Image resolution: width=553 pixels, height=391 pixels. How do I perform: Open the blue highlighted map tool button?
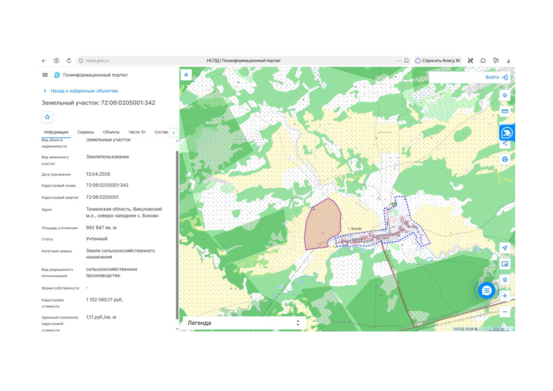click(507, 133)
